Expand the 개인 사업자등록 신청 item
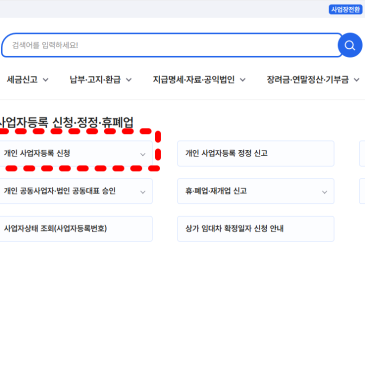 click(76, 153)
